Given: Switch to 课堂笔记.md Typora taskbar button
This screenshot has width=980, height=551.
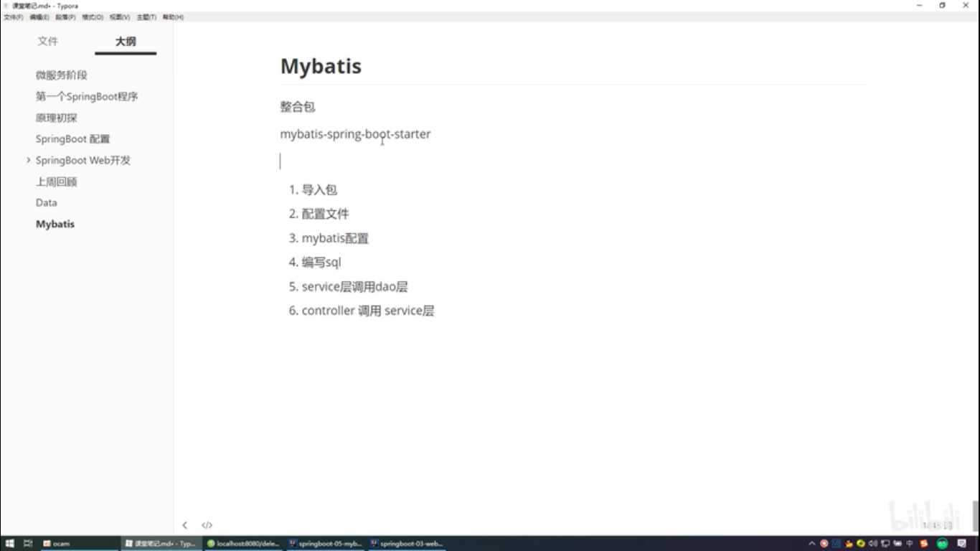Looking at the screenshot, I should pyautogui.click(x=161, y=544).
